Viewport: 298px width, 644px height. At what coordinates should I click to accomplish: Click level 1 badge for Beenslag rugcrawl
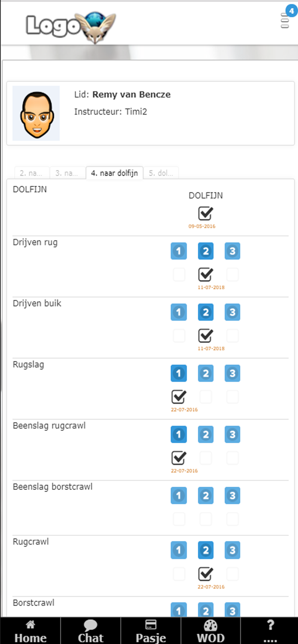(x=179, y=434)
